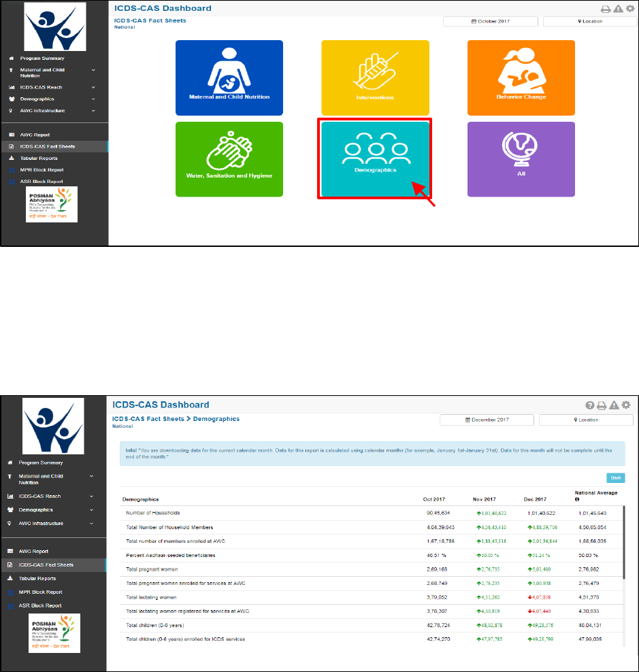Click the Back button above the table
This screenshot has height=672, width=639.
(616, 478)
